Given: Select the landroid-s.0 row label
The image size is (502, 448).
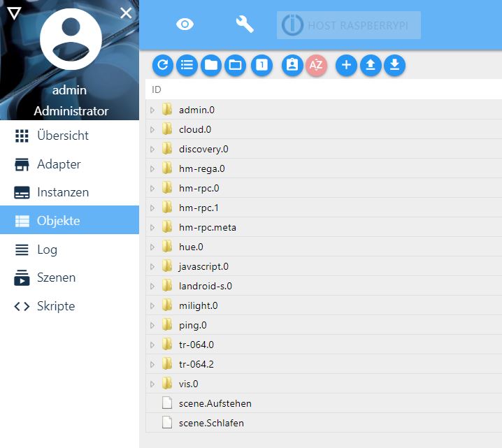Looking at the screenshot, I should [x=206, y=286].
